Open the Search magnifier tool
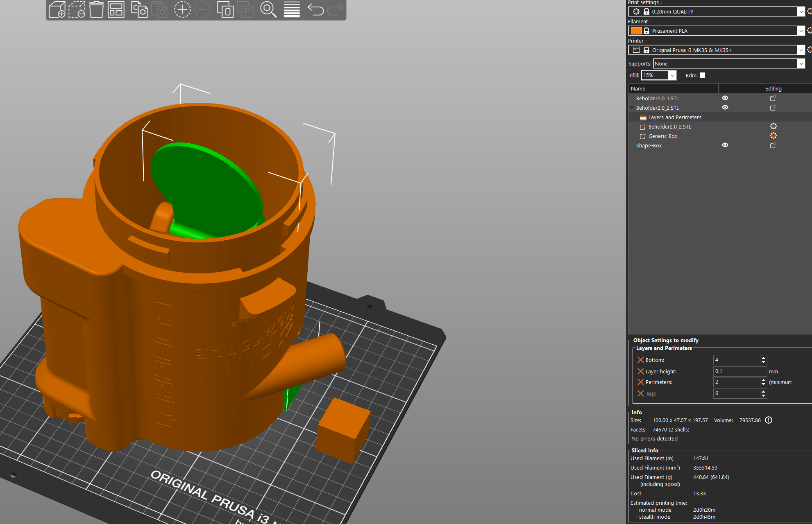 coord(268,9)
